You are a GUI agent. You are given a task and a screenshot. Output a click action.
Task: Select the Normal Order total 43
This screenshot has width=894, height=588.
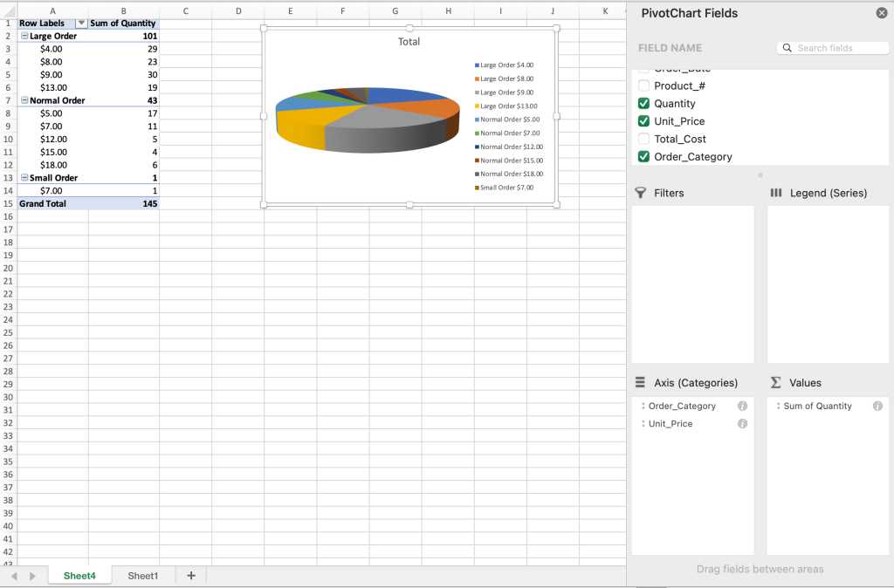124,100
